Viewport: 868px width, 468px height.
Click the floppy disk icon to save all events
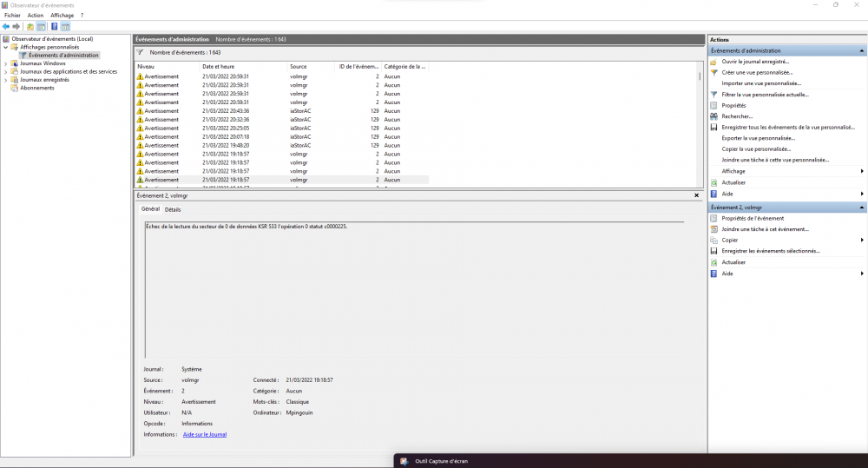tap(713, 127)
